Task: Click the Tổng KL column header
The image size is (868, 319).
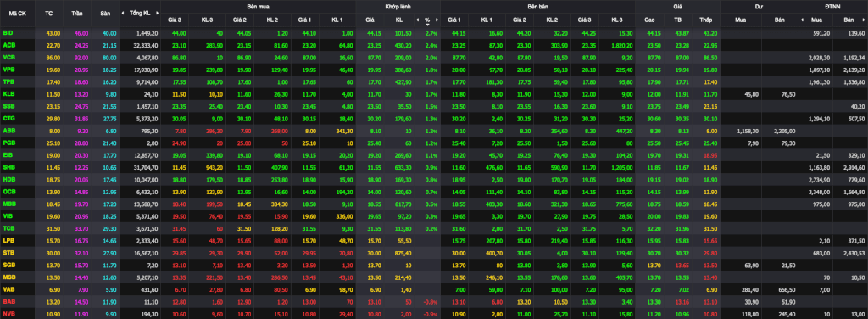Action: tap(140, 13)
